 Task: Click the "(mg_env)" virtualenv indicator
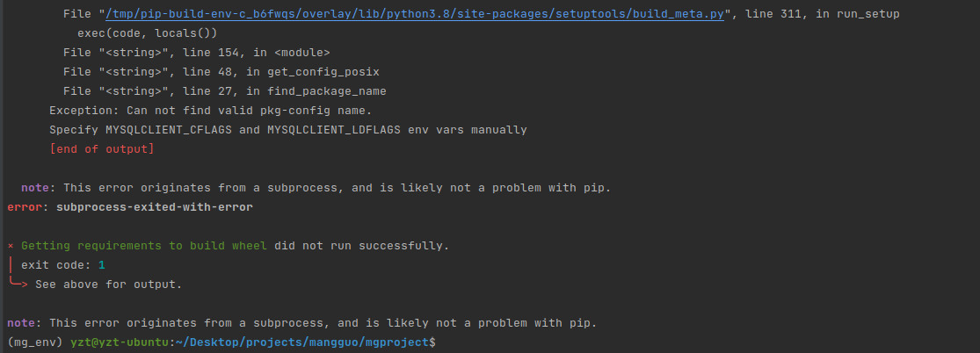(35, 342)
